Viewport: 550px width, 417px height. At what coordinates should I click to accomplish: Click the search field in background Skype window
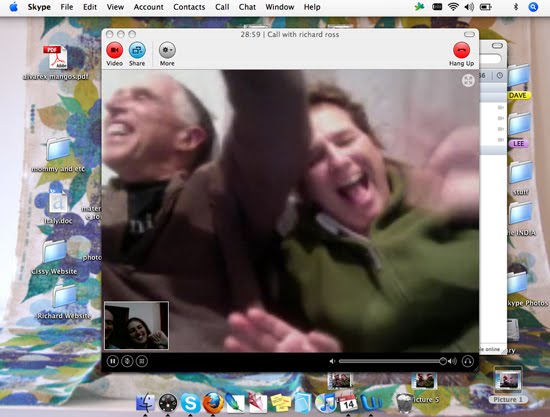[x=490, y=59]
